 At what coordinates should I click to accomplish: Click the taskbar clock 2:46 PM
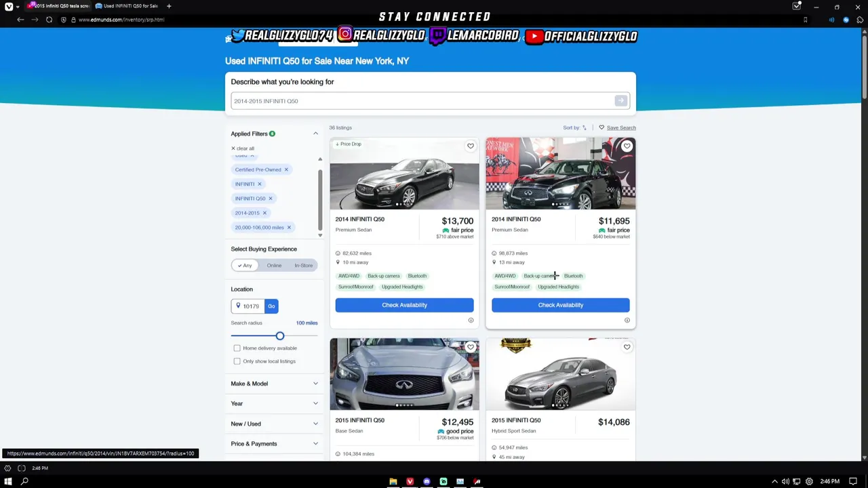click(x=829, y=481)
